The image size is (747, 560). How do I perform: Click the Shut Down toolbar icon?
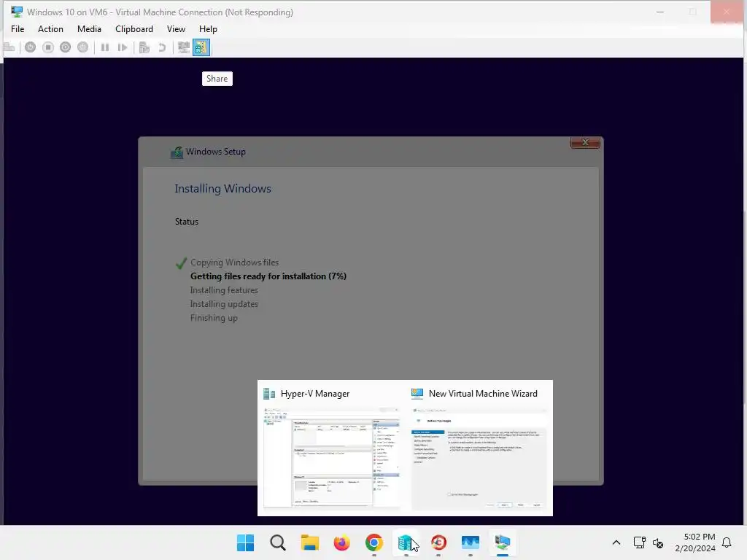pyautogui.click(x=65, y=47)
